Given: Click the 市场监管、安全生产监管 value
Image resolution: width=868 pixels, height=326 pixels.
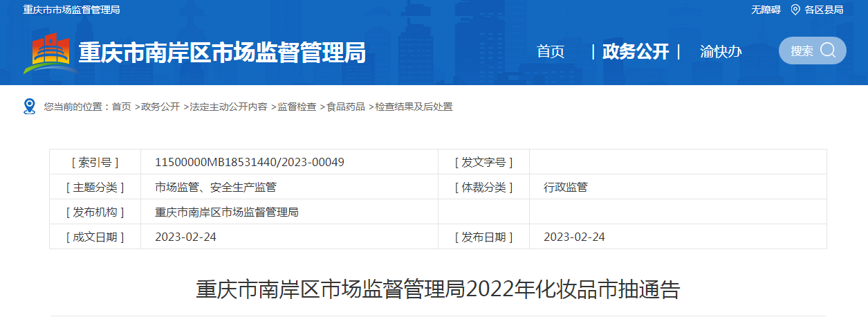Looking at the screenshot, I should [x=216, y=187].
